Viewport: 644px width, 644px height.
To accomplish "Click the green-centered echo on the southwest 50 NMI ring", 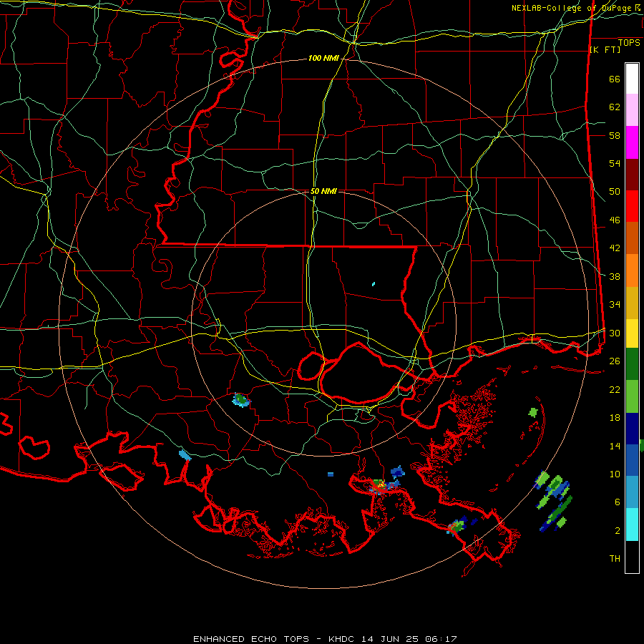I will point(242,399).
